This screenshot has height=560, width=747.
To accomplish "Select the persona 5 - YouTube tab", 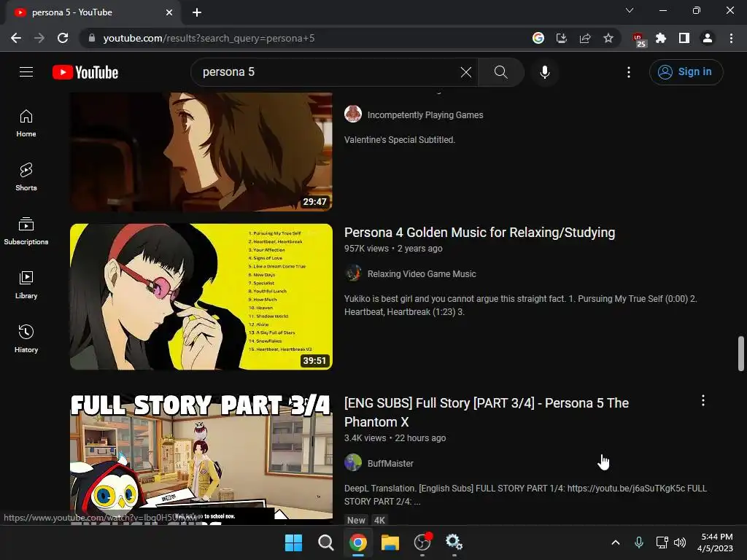I will 93,12.
